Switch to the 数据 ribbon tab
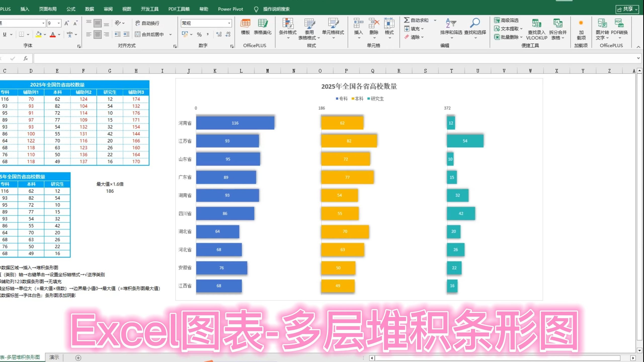This screenshot has width=644, height=362. pyautogui.click(x=89, y=9)
